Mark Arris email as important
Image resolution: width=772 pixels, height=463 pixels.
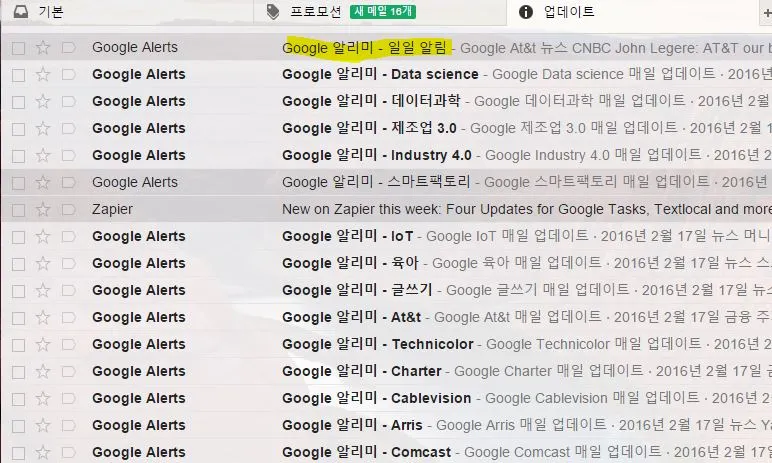click(x=68, y=426)
